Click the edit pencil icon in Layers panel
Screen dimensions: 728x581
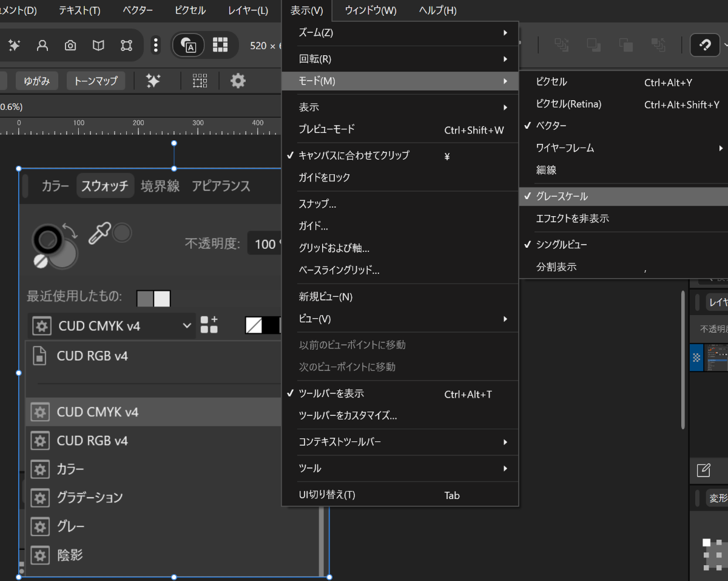(x=703, y=469)
